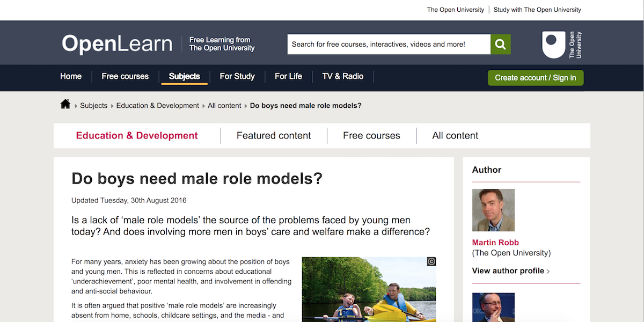
Task: Open Study with The Open University link
Action: click(x=537, y=10)
